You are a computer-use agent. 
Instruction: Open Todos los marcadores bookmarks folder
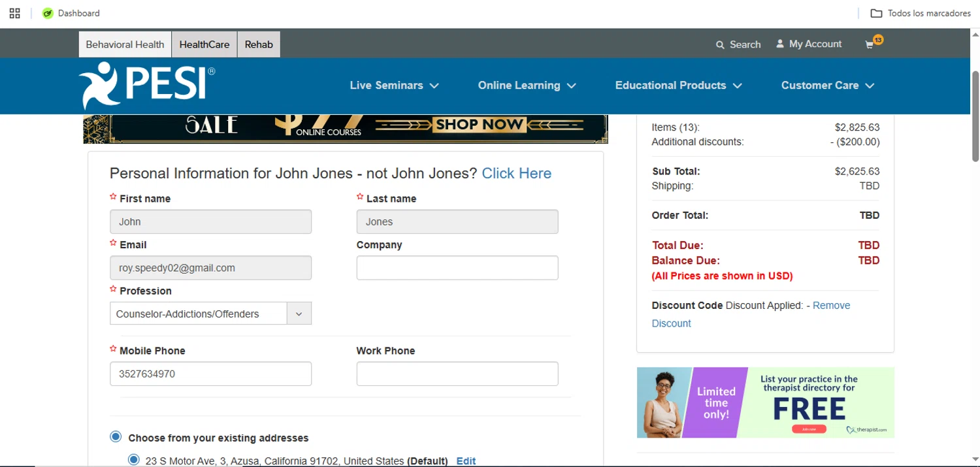(921, 13)
